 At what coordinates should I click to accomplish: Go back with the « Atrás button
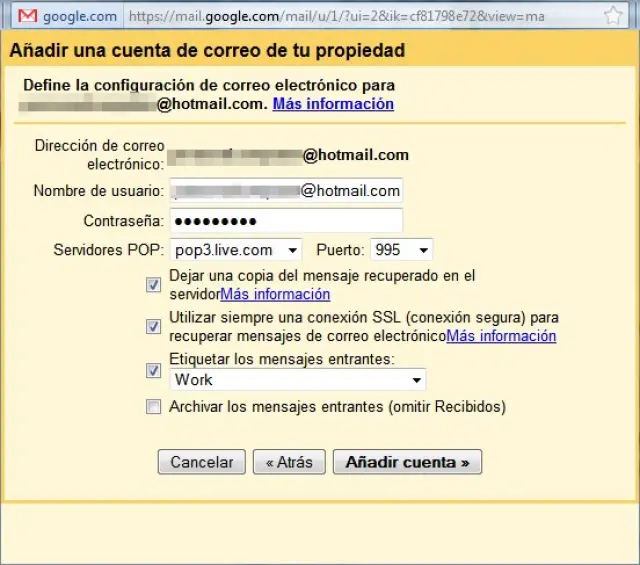point(289,462)
